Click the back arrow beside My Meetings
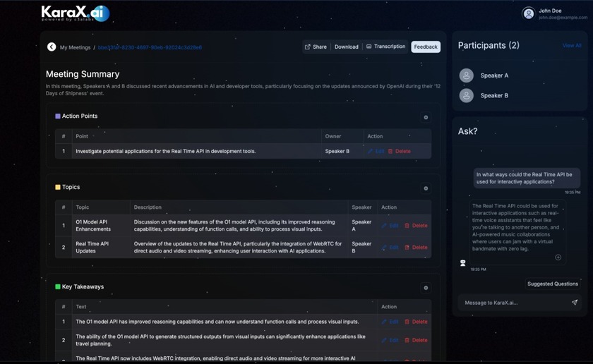The image size is (593, 364). [52, 47]
